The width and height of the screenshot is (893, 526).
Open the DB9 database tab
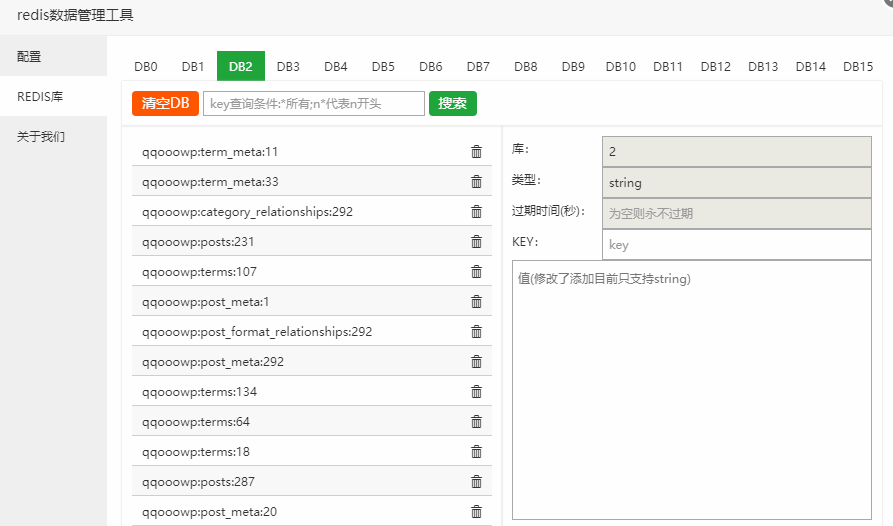click(573, 67)
